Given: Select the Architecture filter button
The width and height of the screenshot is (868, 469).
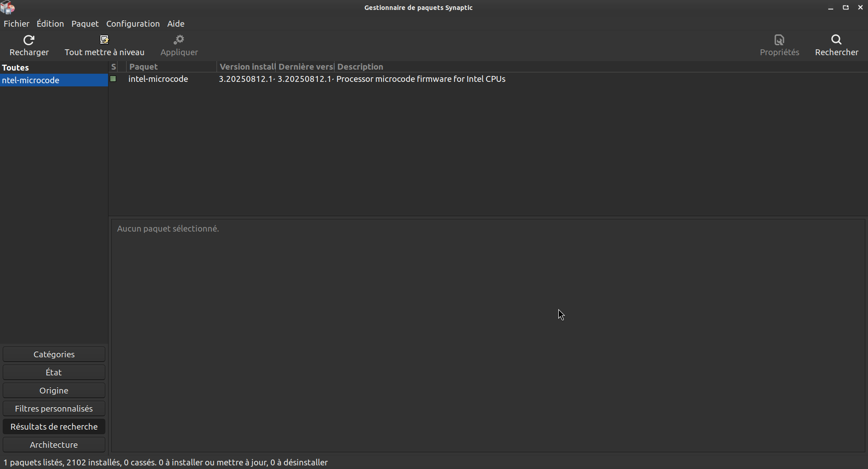Looking at the screenshot, I should click(54, 445).
